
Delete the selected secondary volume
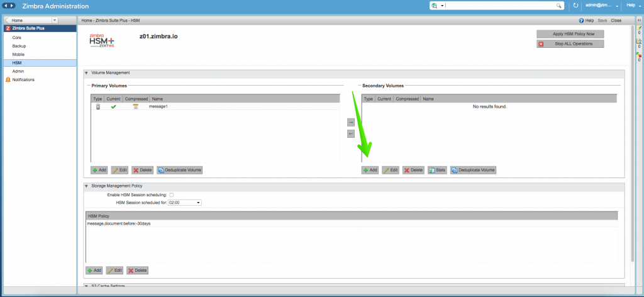(x=413, y=170)
